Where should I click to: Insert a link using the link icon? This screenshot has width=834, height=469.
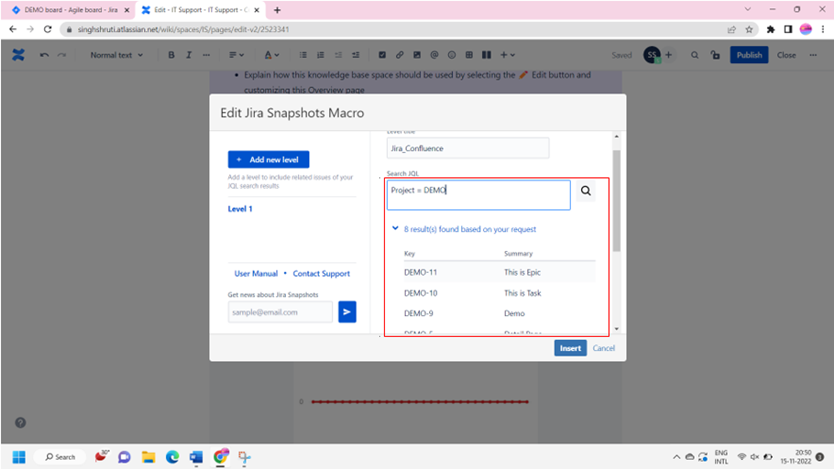(x=399, y=55)
